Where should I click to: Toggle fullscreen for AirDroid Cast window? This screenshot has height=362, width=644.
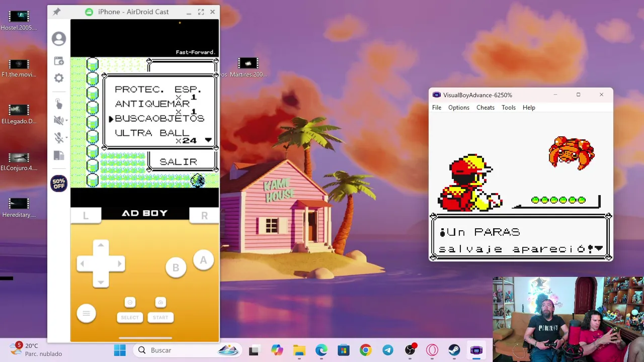click(201, 12)
